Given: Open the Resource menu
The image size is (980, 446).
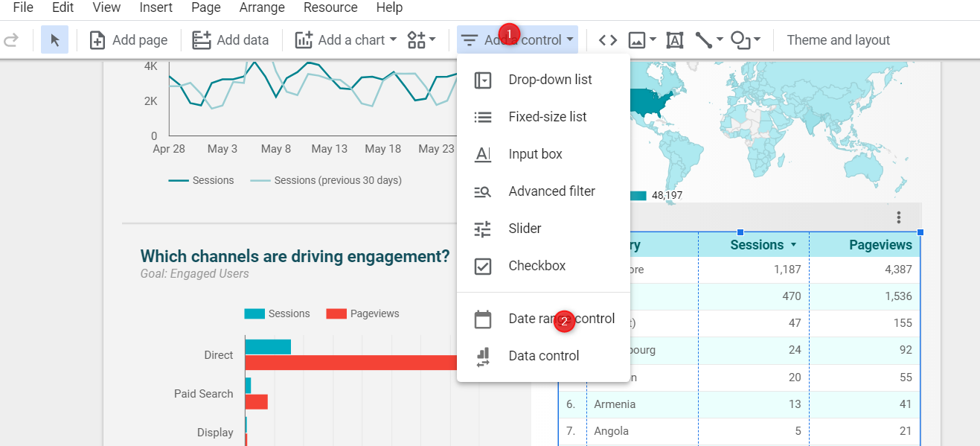Looking at the screenshot, I should [x=330, y=7].
